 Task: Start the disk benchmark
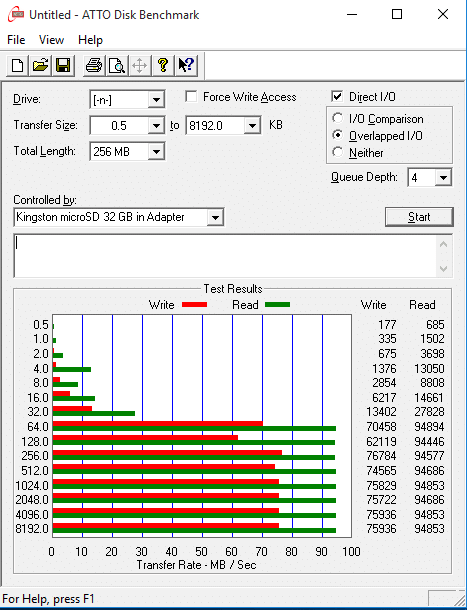419,217
